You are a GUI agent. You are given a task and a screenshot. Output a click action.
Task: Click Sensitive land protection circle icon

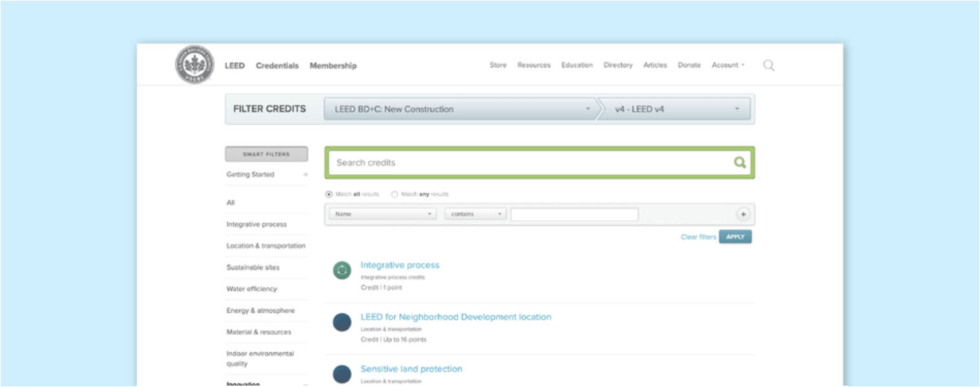click(x=342, y=373)
